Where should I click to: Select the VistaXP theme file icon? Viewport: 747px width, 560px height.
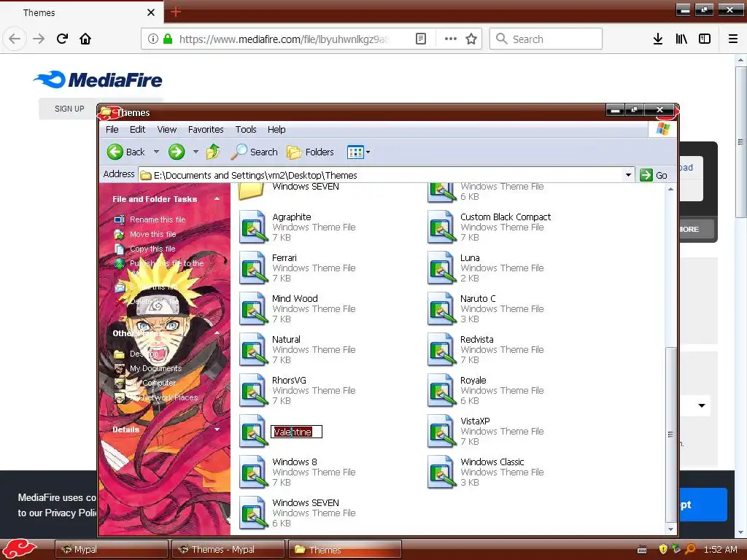coord(441,432)
